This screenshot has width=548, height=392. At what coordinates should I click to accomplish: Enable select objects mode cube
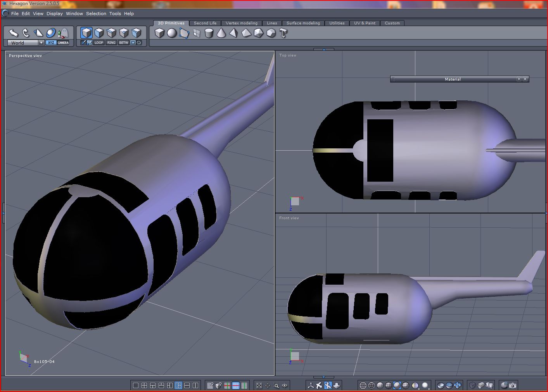point(86,33)
